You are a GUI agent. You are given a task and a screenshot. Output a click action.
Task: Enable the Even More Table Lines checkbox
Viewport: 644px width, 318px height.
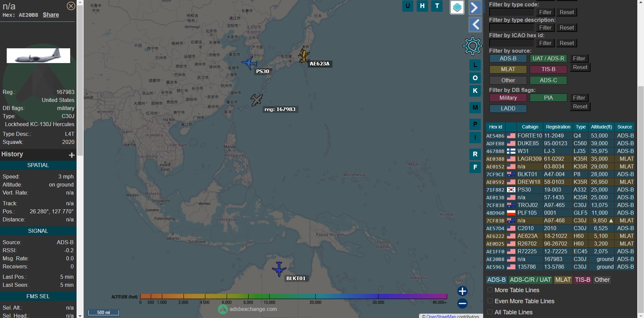pos(490,301)
